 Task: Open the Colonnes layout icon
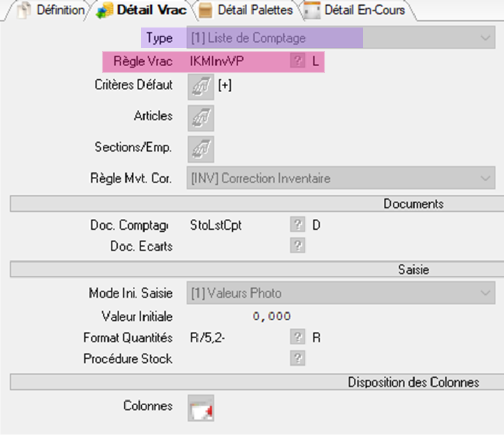coord(201,408)
